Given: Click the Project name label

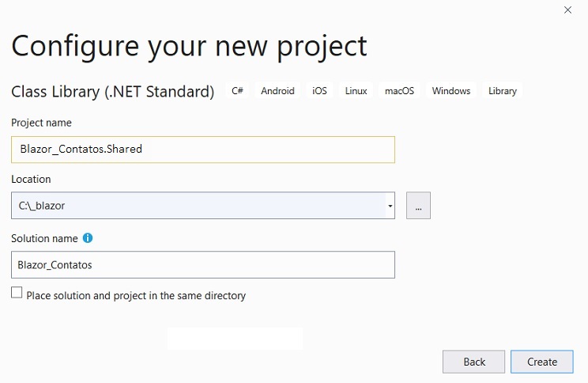Looking at the screenshot, I should 41,123.
